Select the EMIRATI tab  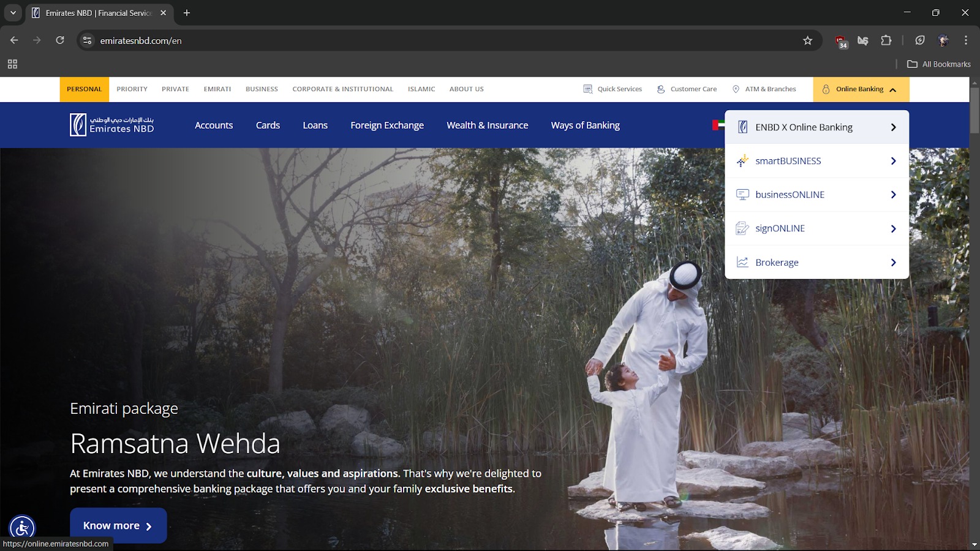(x=217, y=89)
